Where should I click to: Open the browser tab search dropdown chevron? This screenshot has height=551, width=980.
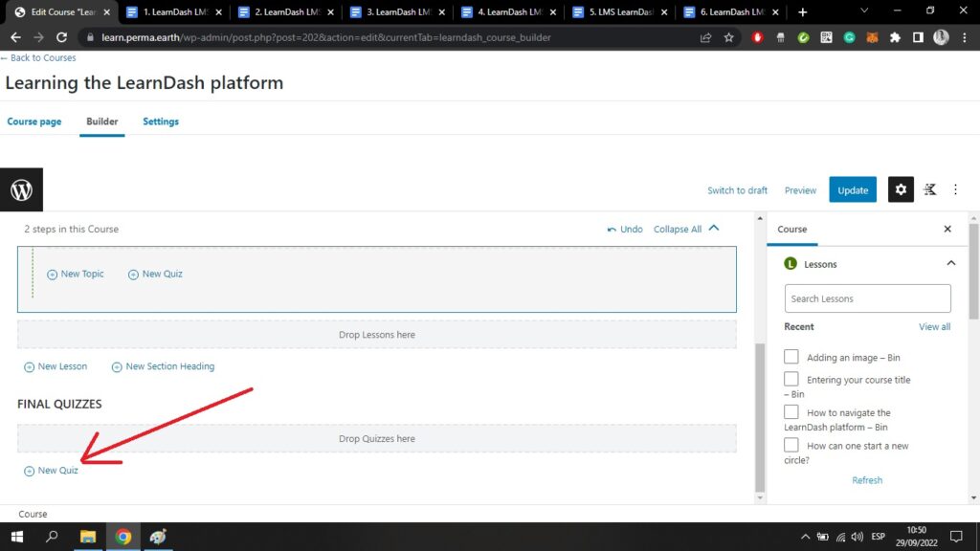864,11
